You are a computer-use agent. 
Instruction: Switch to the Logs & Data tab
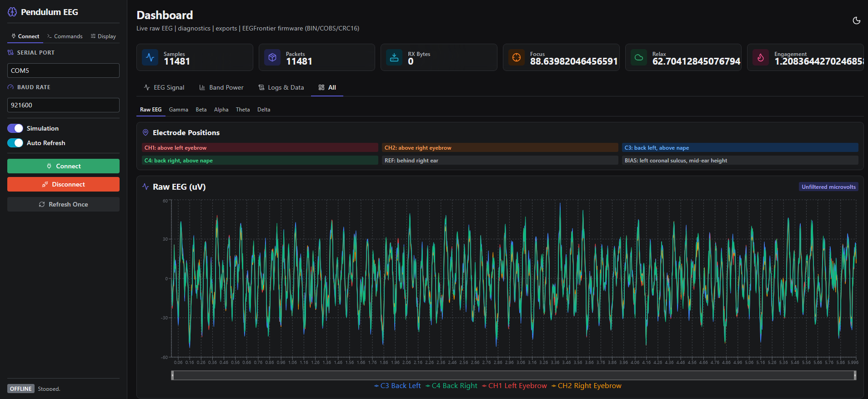point(281,87)
